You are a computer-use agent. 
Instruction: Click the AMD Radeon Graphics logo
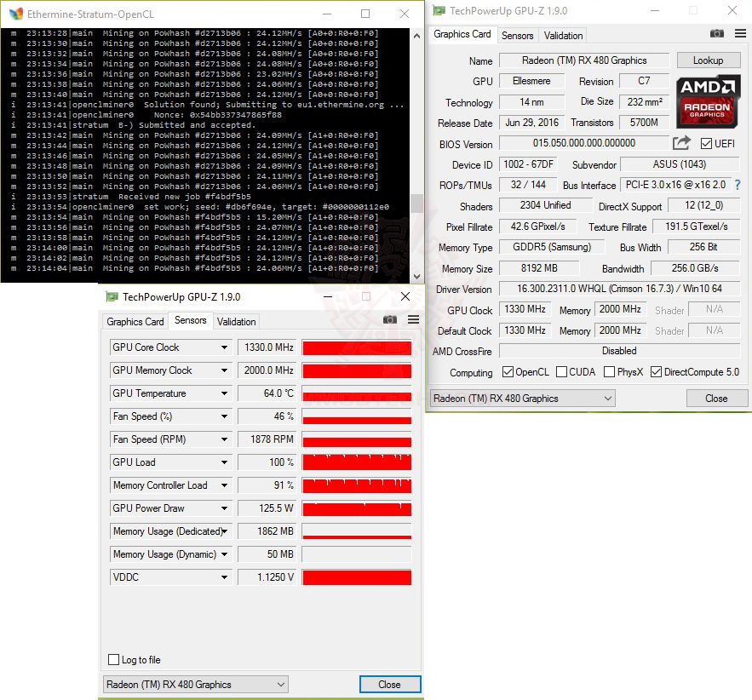[709, 101]
